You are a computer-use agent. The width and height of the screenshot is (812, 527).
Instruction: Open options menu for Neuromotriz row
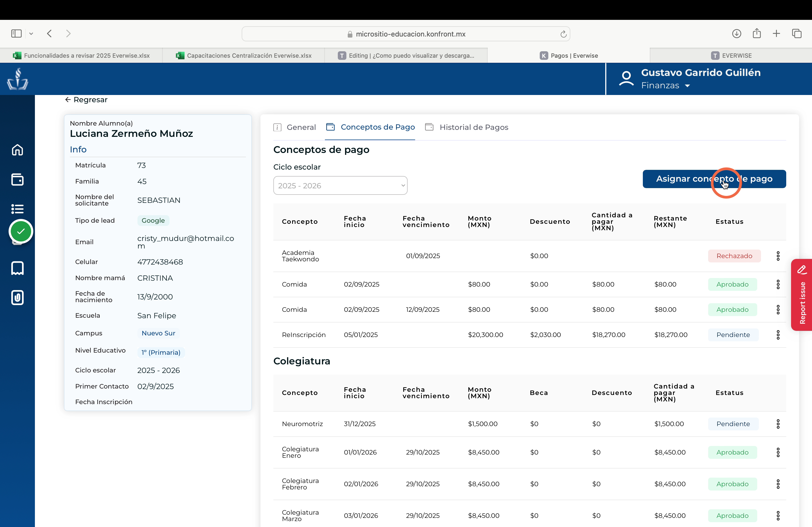click(778, 424)
